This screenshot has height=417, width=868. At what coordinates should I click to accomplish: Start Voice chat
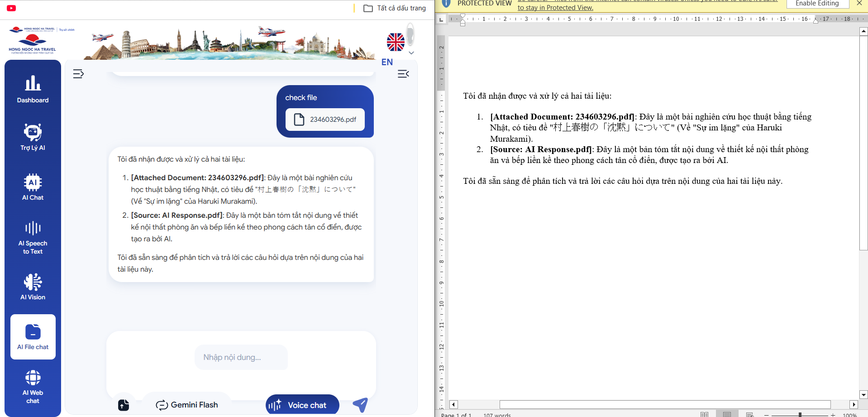coord(302,405)
